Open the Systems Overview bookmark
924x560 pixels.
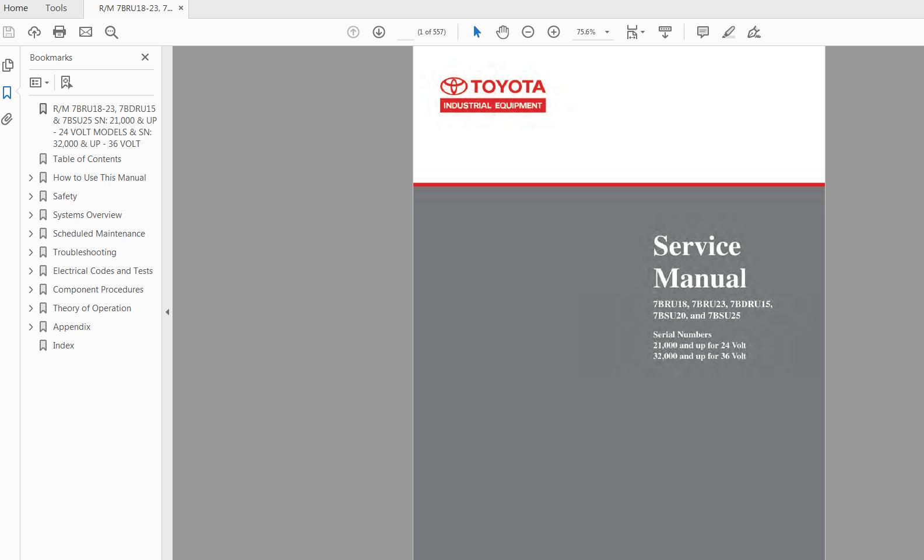pyautogui.click(x=87, y=215)
